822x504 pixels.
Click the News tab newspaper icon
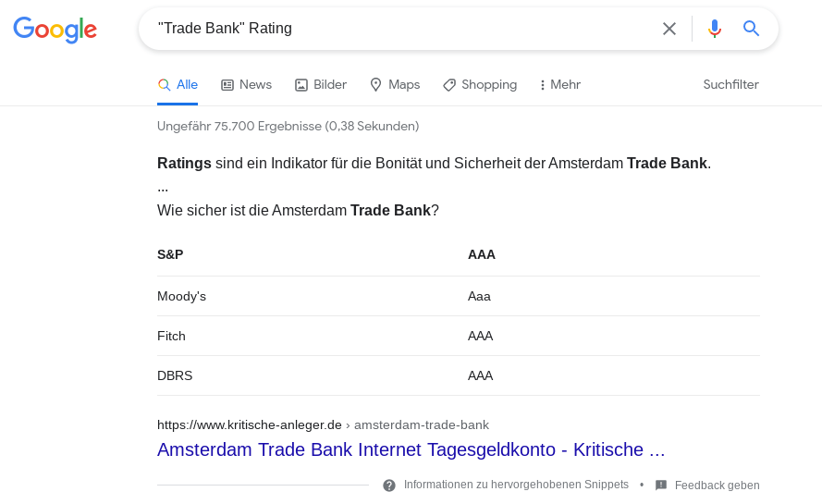point(227,85)
